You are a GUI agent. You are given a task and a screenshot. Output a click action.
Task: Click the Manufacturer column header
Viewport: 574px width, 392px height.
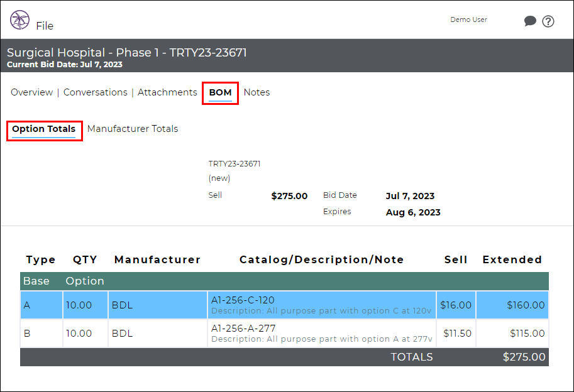click(157, 259)
